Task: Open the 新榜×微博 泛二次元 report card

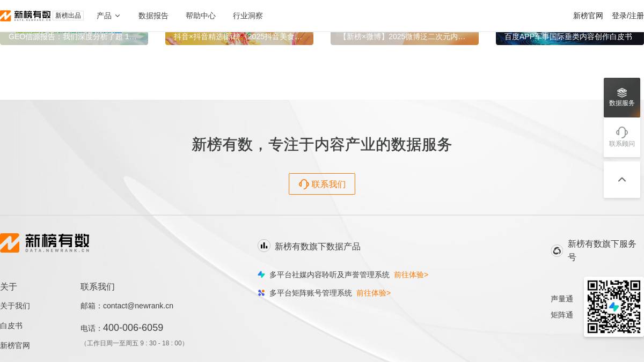Action: (405, 38)
